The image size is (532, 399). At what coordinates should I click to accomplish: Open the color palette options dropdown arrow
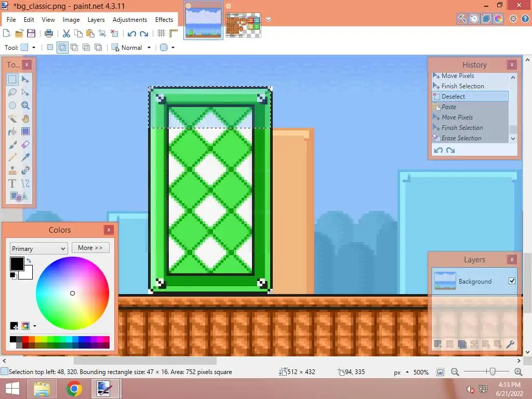(35, 326)
